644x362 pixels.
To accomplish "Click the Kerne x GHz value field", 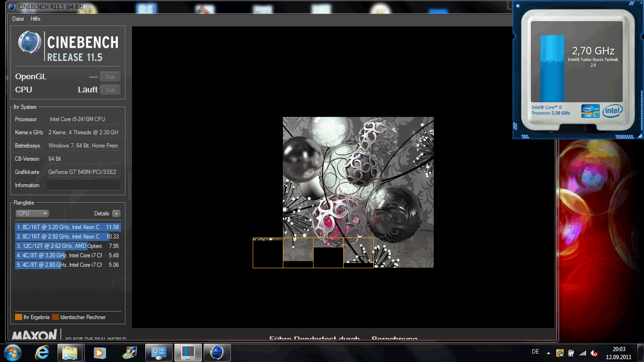I will tap(83, 132).
